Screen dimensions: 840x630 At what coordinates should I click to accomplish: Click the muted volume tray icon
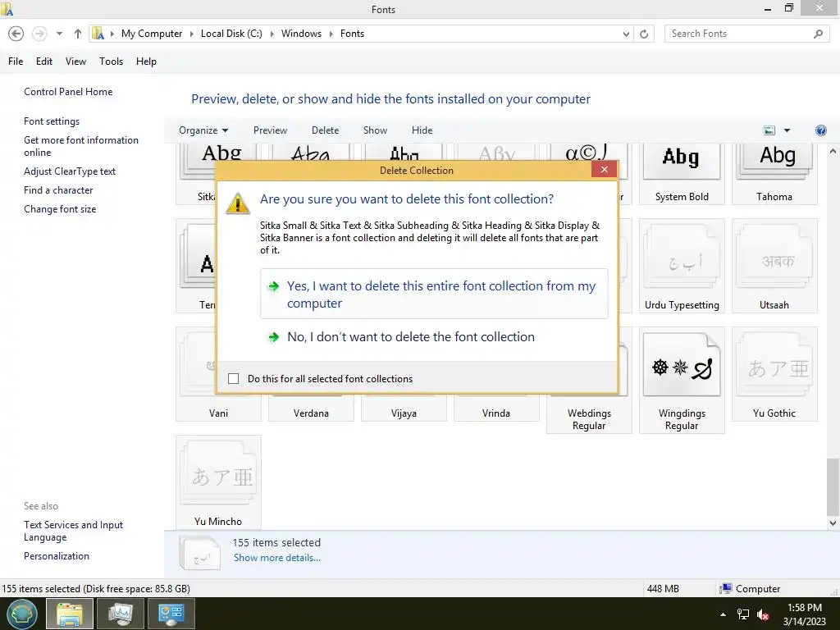pyautogui.click(x=763, y=614)
